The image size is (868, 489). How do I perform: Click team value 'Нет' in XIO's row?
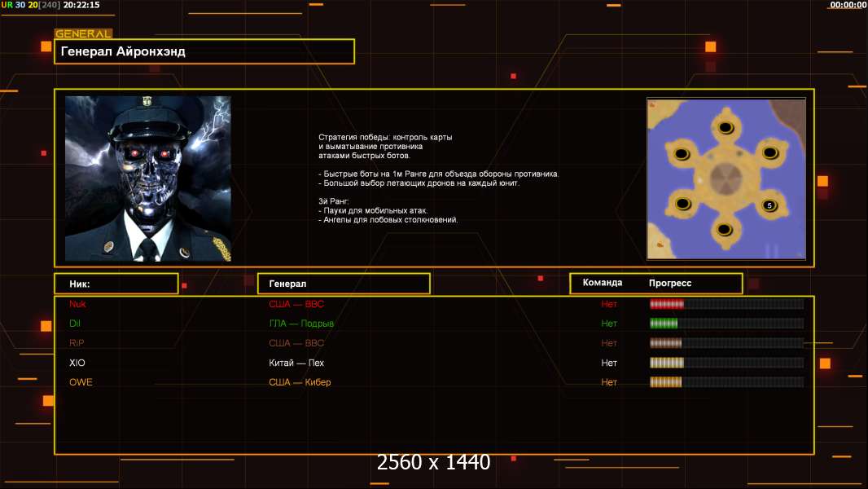pos(609,363)
